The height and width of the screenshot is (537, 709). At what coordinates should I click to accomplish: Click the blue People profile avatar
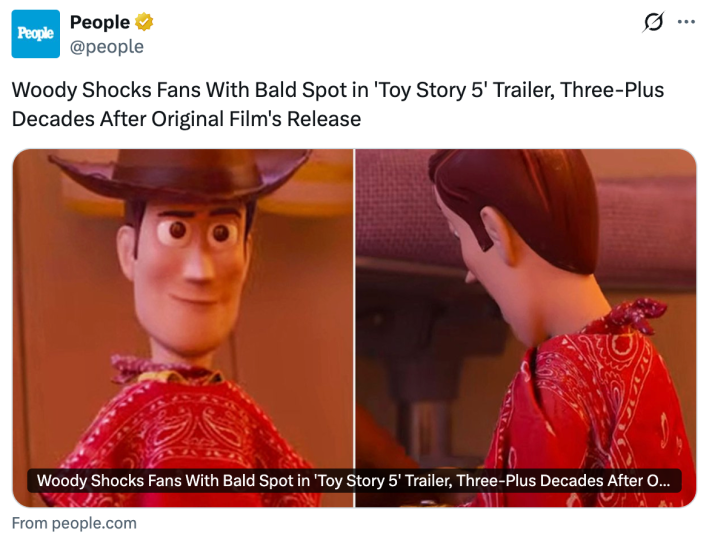point(35,34)
